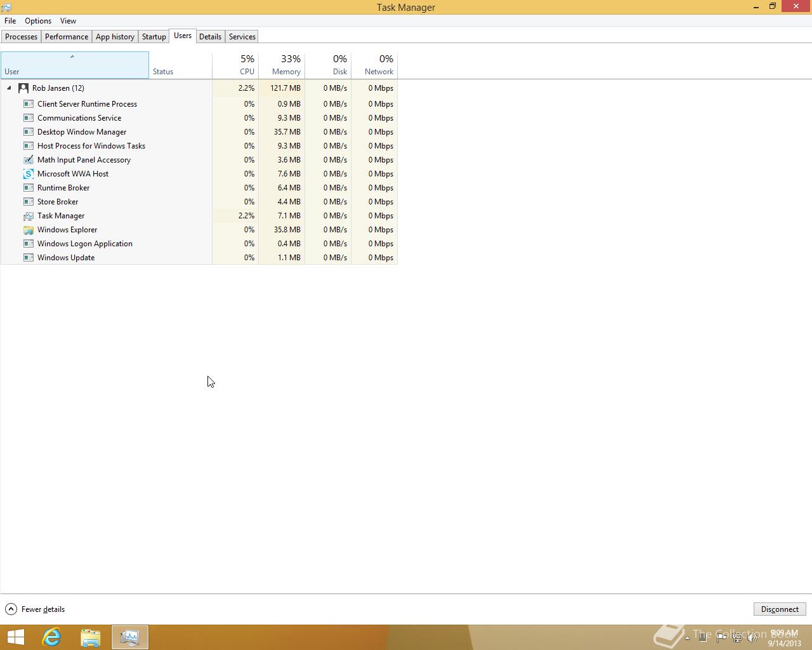Select the Users tab
The width and height of the screenshot is (812, 650).
183,36
